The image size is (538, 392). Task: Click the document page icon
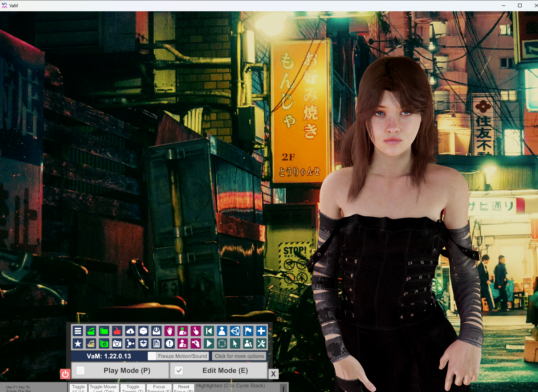pyautogui.click(x=156, y=343)
